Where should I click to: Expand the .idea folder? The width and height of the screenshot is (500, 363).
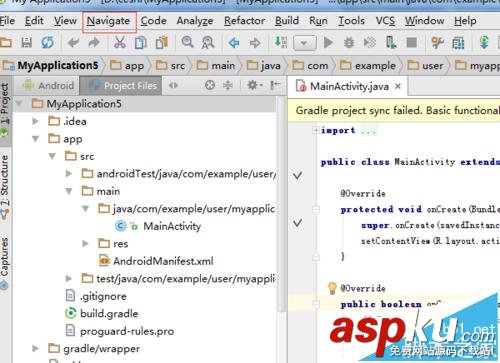tap(35, 121)
